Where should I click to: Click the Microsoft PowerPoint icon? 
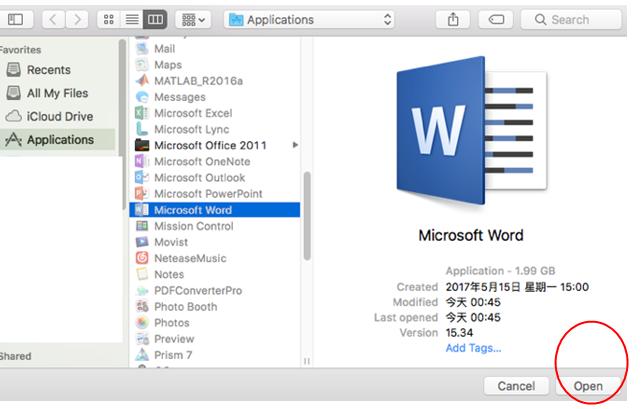tap(142, 194)
